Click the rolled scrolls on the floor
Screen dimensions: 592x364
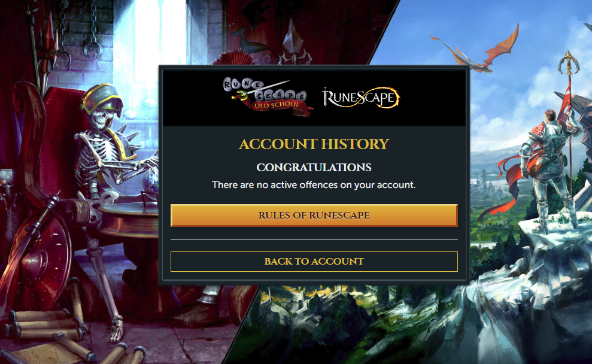click(x=45, y=324)
